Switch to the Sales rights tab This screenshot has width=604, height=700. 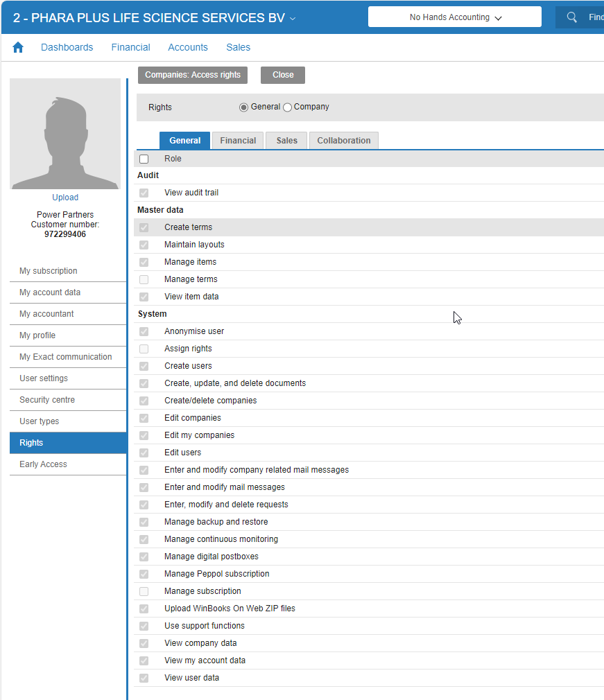pos(286,141)
